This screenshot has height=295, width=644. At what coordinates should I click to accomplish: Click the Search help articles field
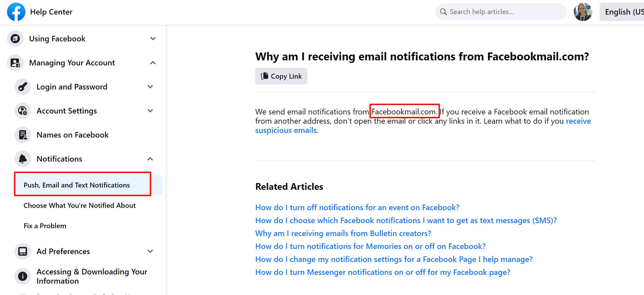click(x=500, y=12)
